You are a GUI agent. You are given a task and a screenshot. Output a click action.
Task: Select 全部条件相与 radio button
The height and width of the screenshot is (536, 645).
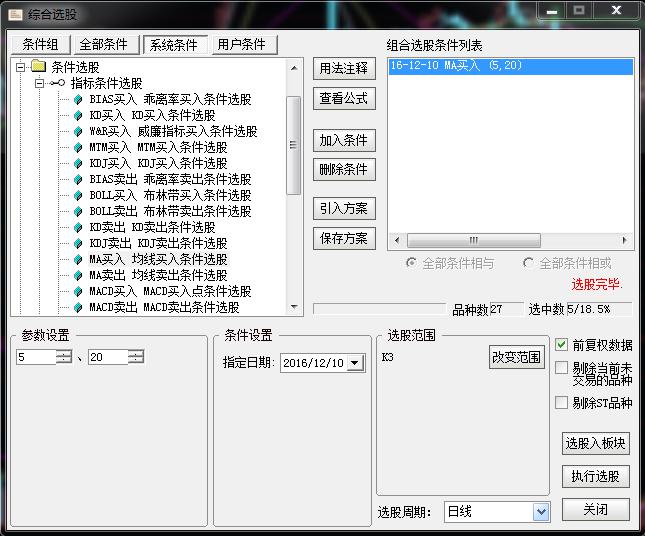coord(411,262)
